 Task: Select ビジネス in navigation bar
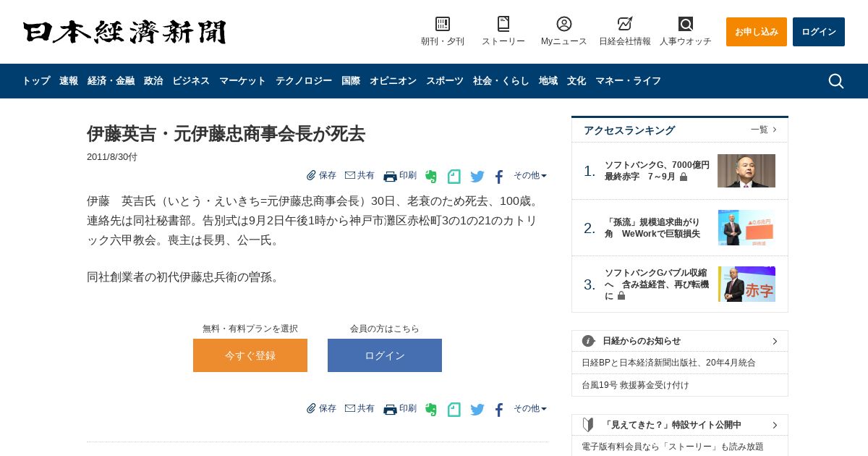191,81
